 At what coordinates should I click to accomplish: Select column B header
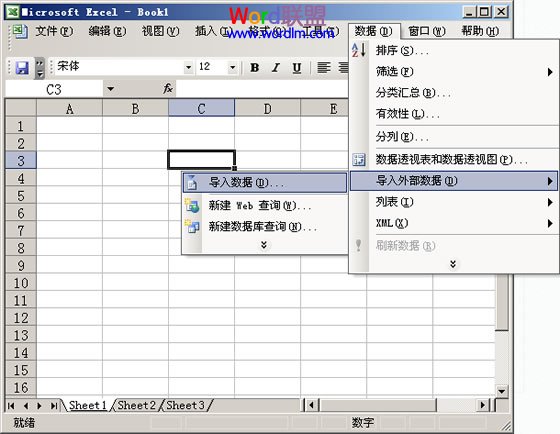135,108
